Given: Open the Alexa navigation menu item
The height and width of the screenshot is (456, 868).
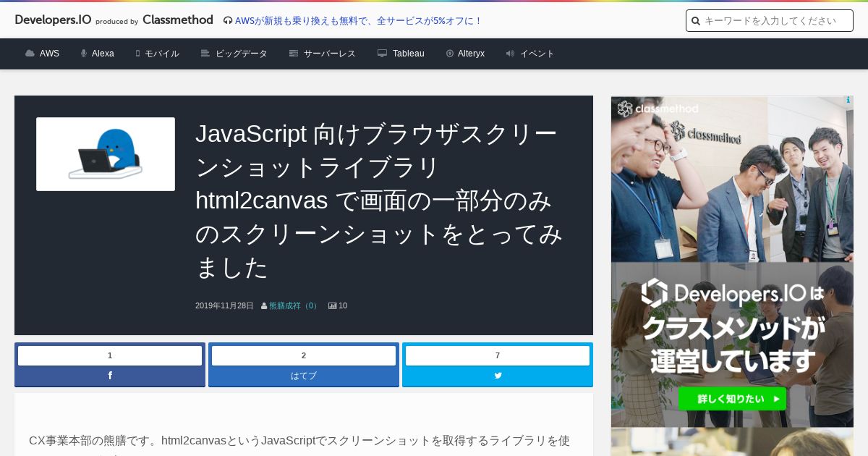Looking at the screenshot, I should click(103, 54).
